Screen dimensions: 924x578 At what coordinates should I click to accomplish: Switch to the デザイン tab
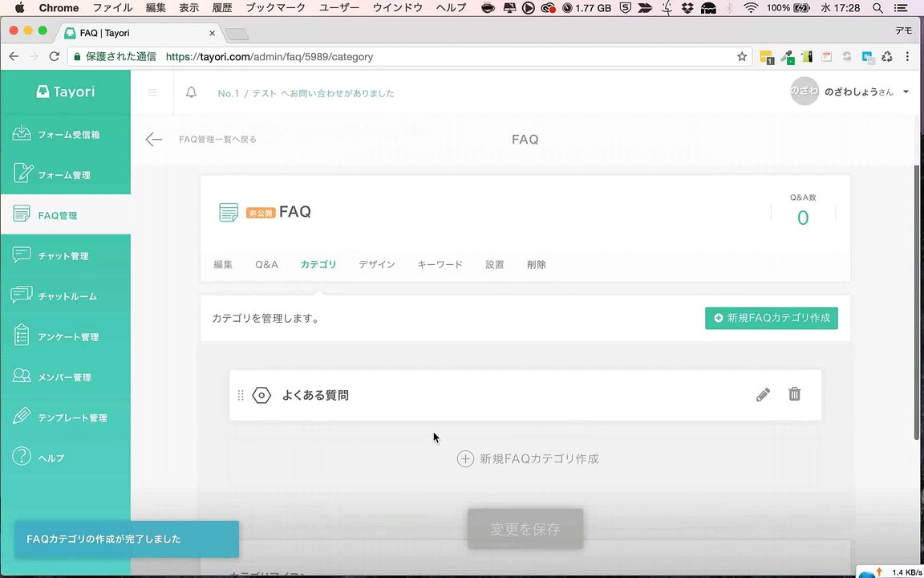tap(376, 265)
